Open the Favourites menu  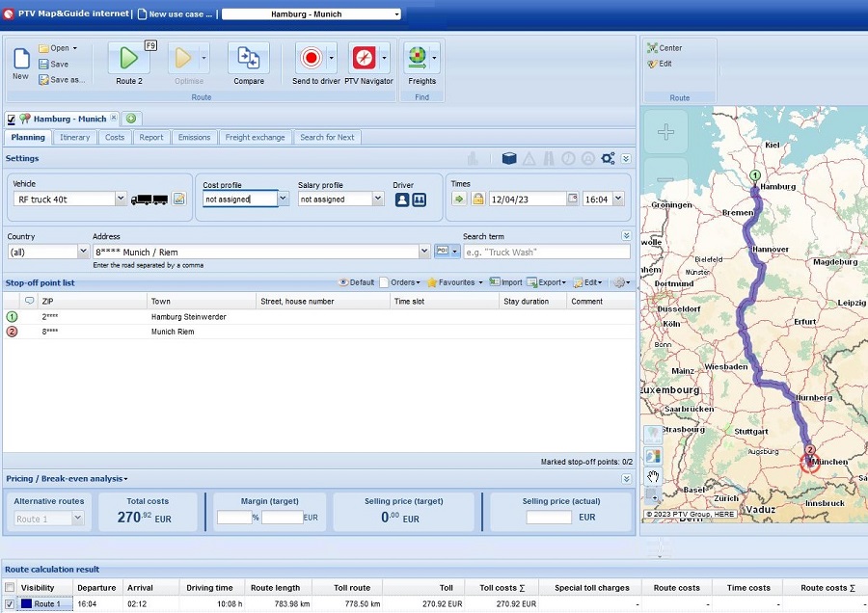[x=454, y=282]
